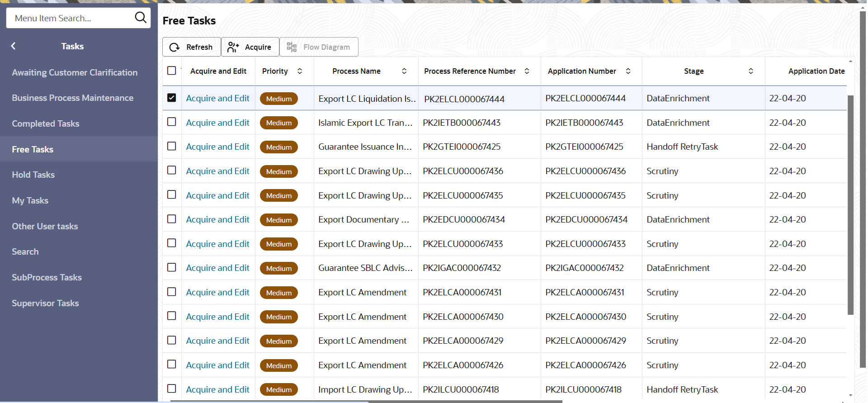Click the Application Date column header

[x=816, y=71]
